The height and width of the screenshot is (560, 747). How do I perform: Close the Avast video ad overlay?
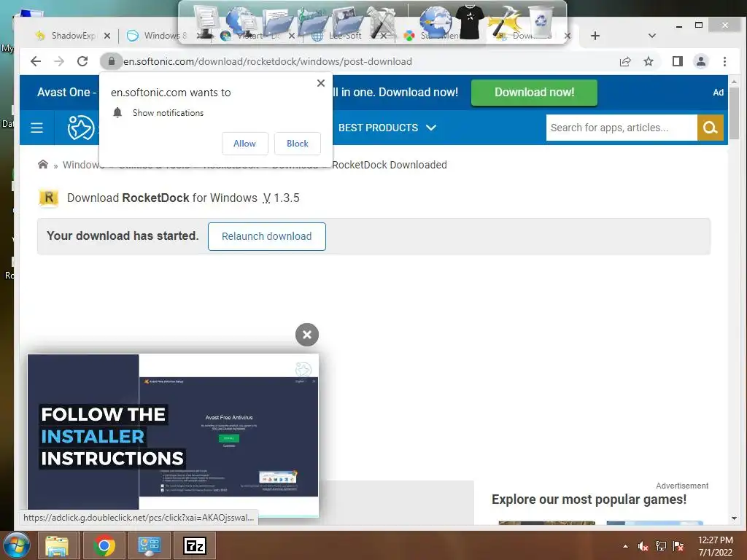click(x=307, y=335)
